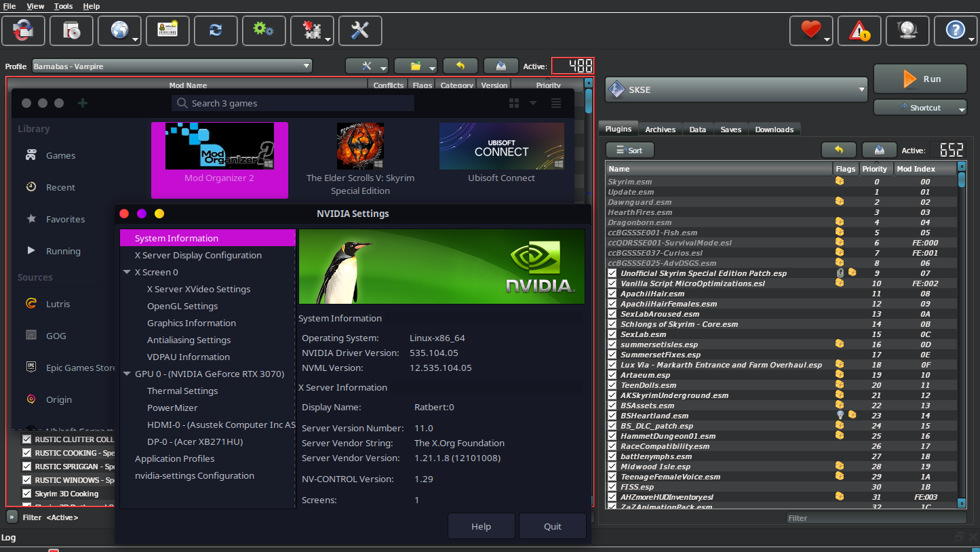Select GOG source in Lutris sidebar
This screenshot has height=552, width=980.
point(57,336)
